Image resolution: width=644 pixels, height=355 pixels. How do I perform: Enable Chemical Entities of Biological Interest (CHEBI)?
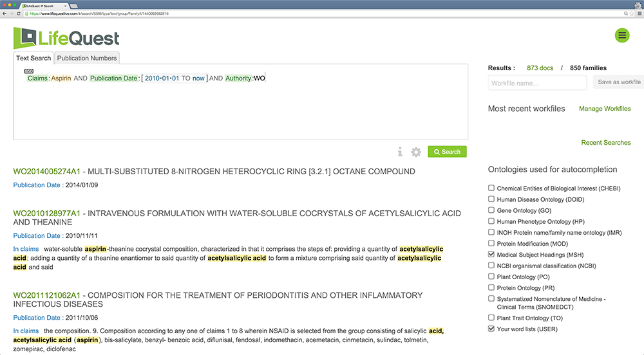491,188
